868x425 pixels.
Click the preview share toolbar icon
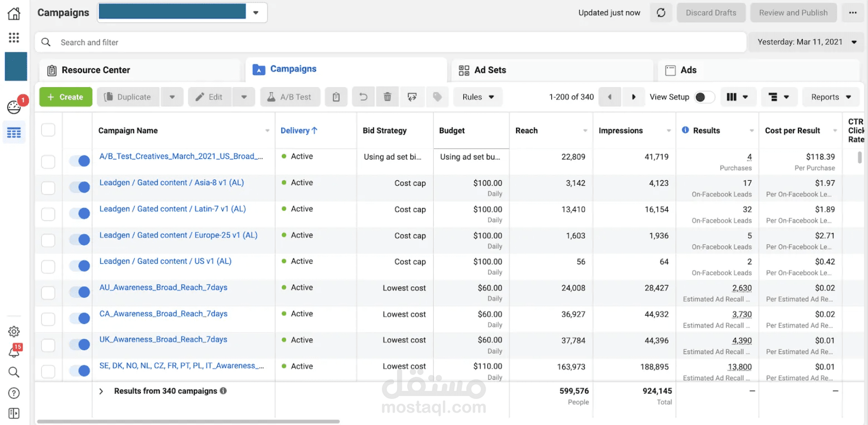(x=412, y=97)
